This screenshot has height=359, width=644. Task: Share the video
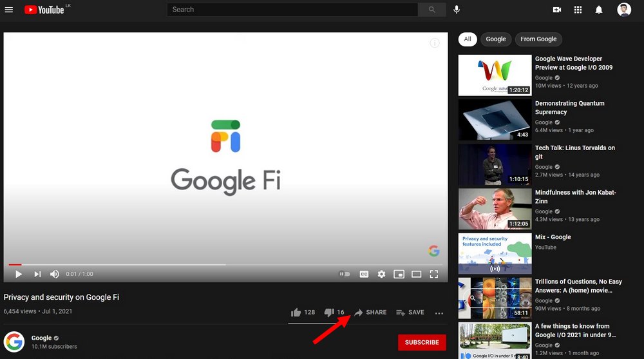370,313
